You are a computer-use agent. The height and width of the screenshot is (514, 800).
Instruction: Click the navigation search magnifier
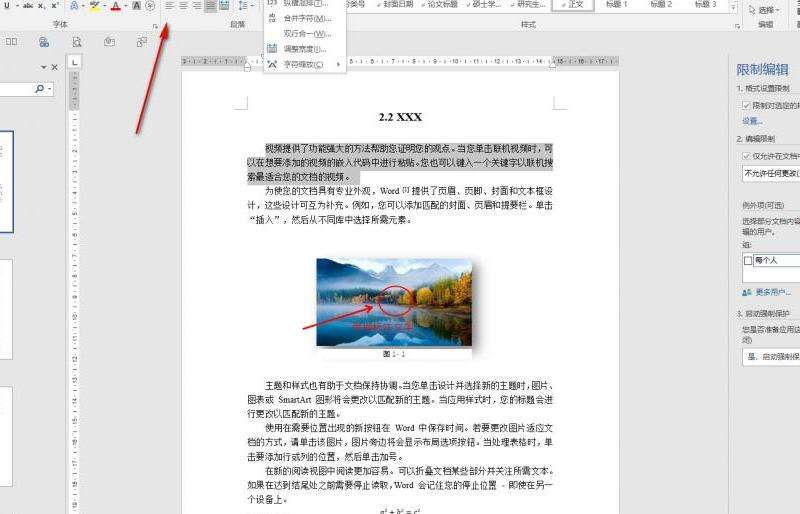click(x=39, y=89)
